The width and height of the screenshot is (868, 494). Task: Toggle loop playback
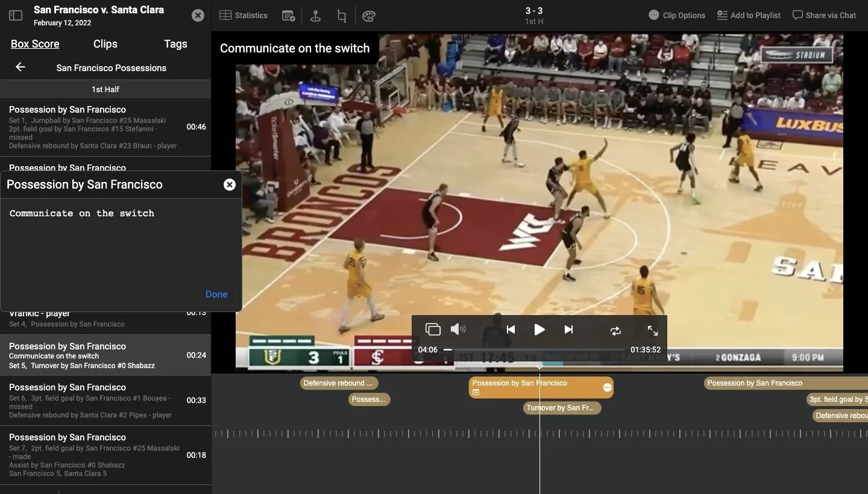(x=615, y=331)
